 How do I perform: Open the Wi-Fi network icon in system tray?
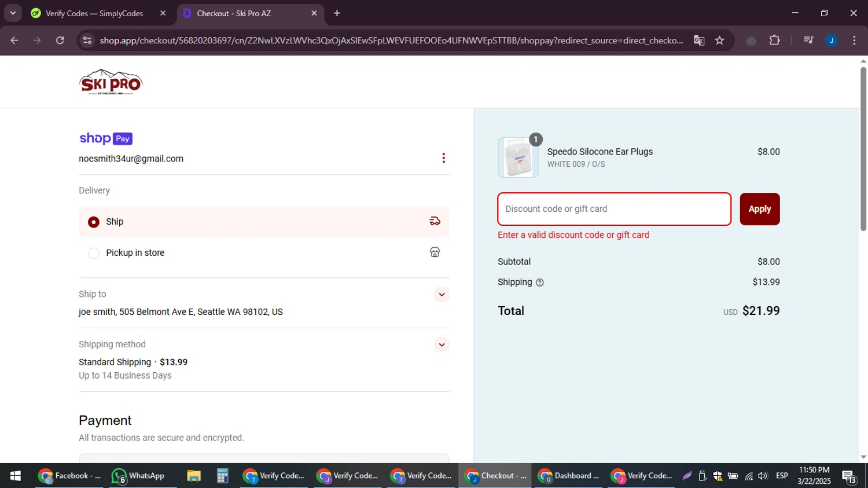point(748,476)
